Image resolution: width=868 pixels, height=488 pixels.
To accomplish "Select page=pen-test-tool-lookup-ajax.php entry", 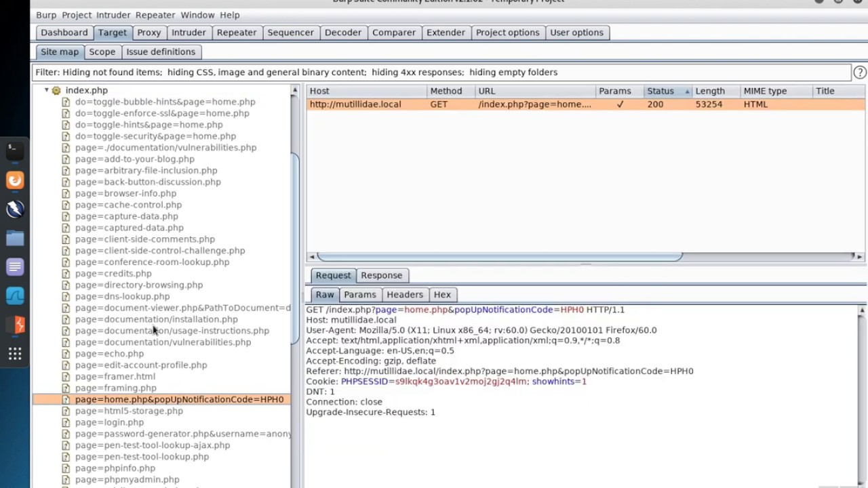I will click(152, 445).
